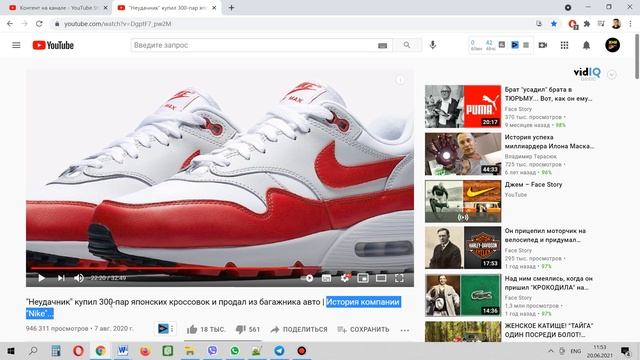This screenshot has height=360, width=640.
Task: Open Harley-Davidson motor video thumbnail
Action: click(x=463, y=247)
